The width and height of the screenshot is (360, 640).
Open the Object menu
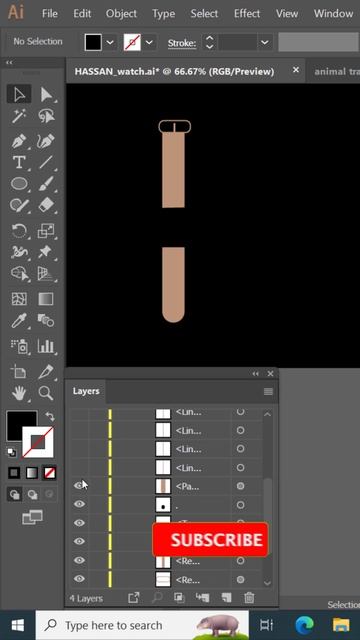[121, 13]
